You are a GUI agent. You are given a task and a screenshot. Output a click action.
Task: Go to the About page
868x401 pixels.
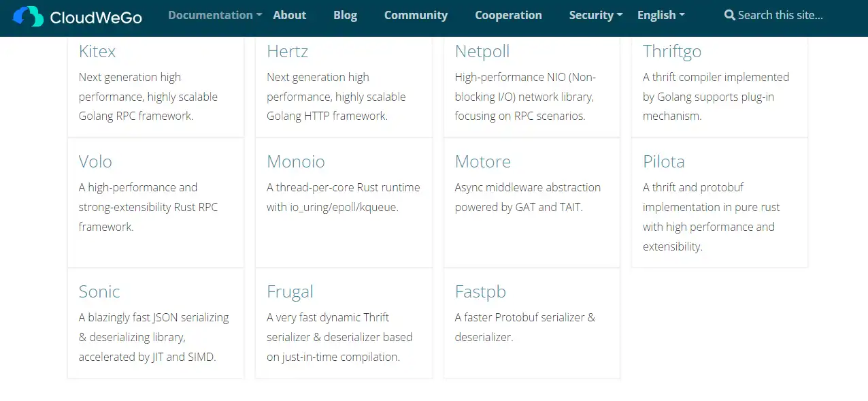[290, 15]
